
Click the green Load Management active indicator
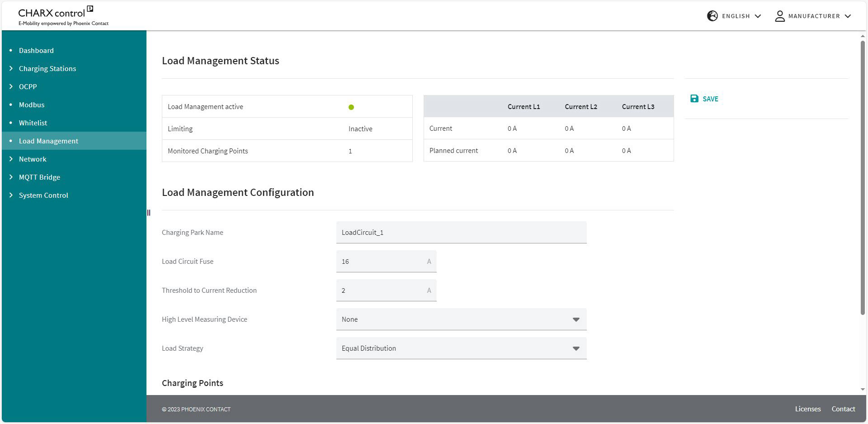pos(351,107)
